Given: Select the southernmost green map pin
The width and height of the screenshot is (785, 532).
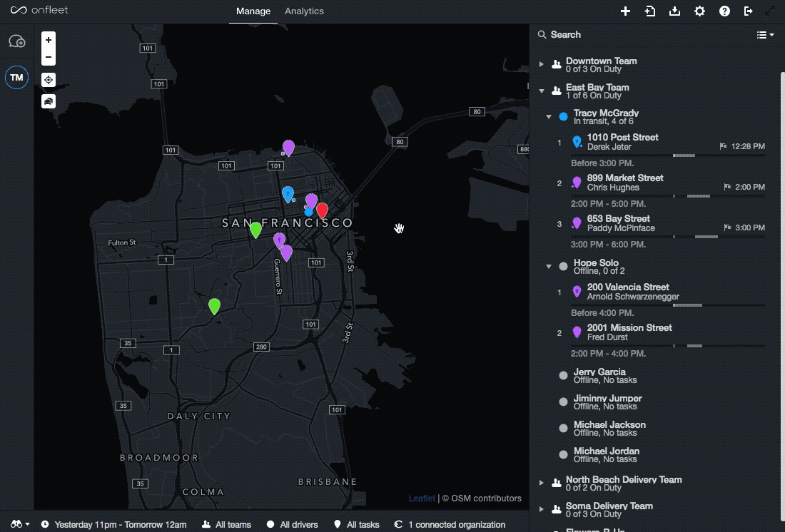Looking at the screenshot, I should [214, 306].
